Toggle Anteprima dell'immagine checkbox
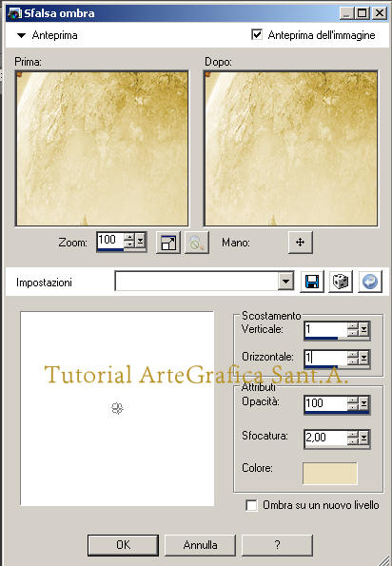This screenshot has width=392, height=566. pyautogui.click(x=257, y=34)
